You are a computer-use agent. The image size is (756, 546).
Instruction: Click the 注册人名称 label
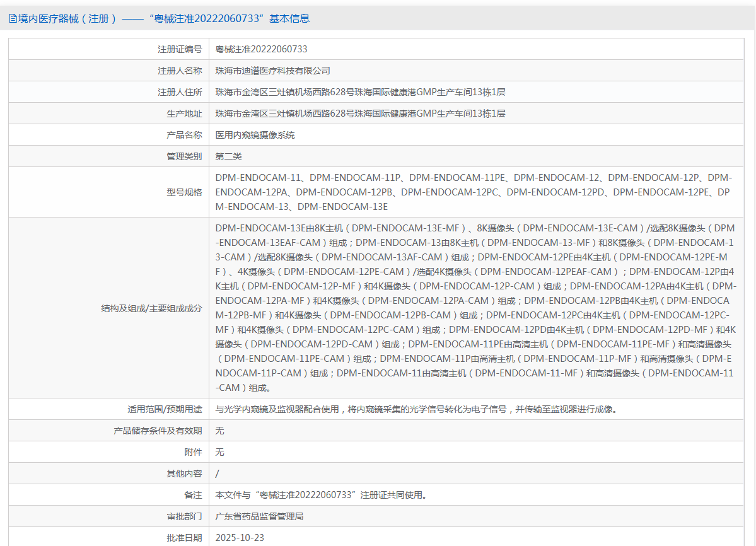click(179, 71)
